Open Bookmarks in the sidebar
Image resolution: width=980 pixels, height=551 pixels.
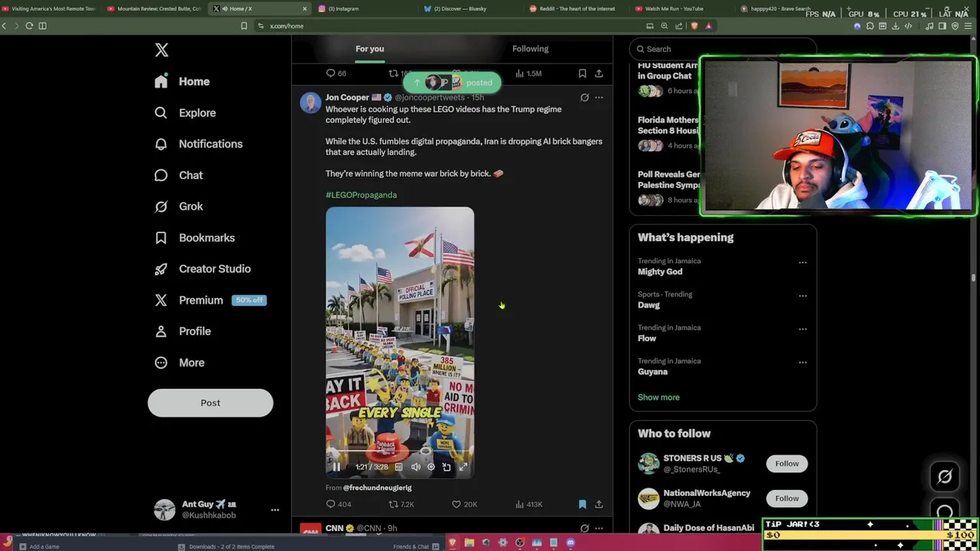pyautogui.click(x=194, y=238)
